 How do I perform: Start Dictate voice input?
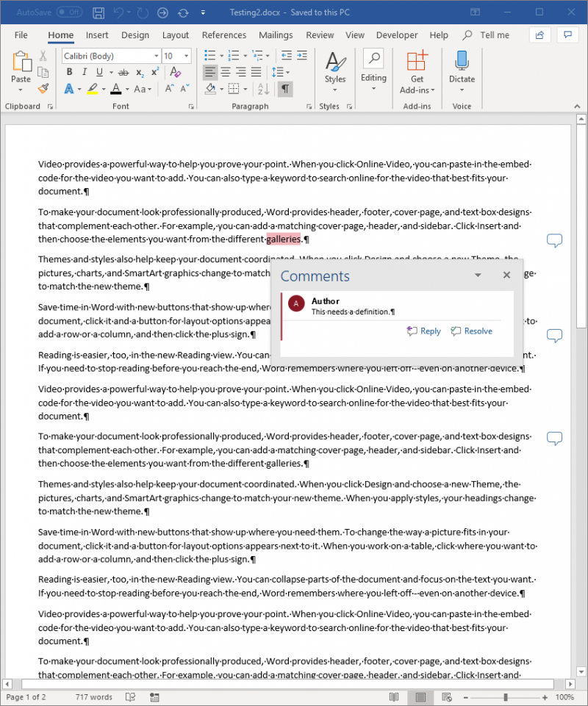pyautogui.click(x=462, y=67)
